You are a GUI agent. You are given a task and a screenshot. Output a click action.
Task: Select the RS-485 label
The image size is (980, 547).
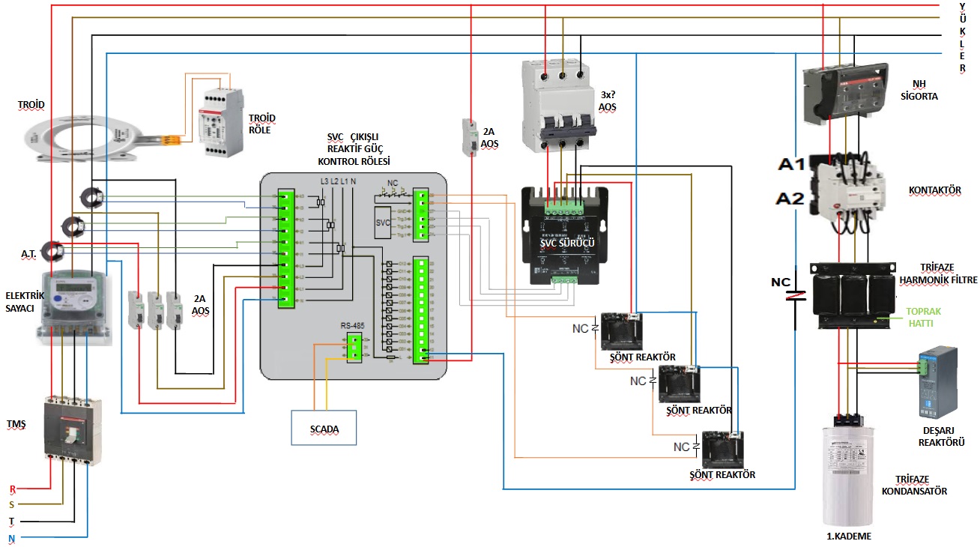click(351, 325)
